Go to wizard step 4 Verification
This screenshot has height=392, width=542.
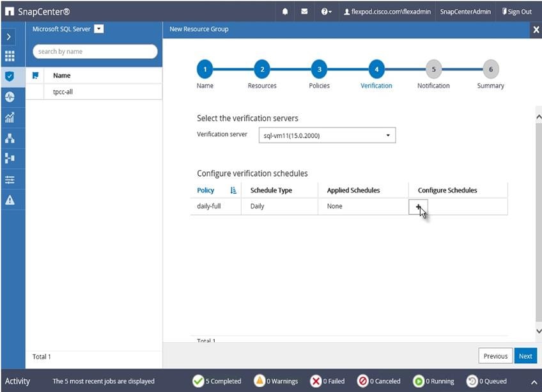tap(376, 69)
